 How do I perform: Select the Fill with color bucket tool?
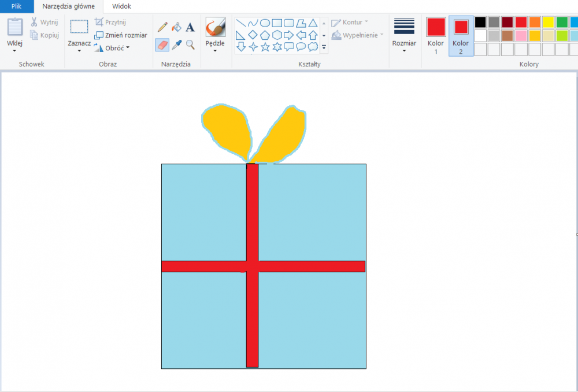(176, 27)
